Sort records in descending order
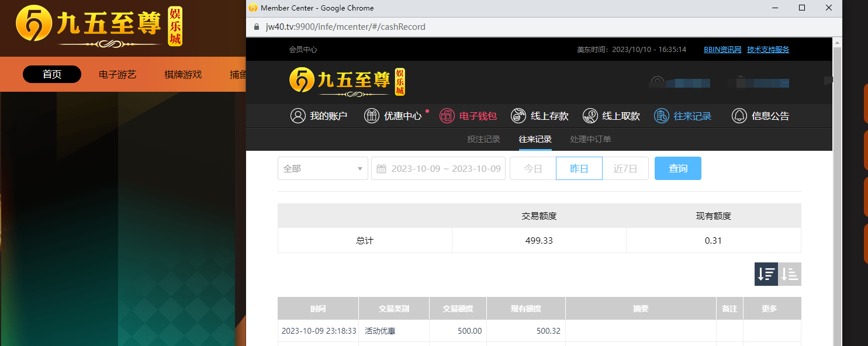Viewport: 868px width, 346px height. click(766, 274)
